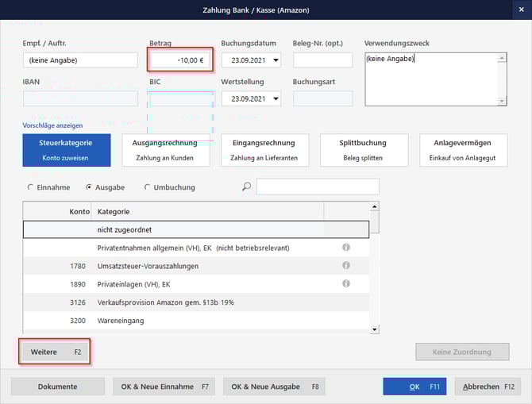Select the 'nicht zugeordnet' row
This screenshot has width=532, height=404.
[196, 229]
